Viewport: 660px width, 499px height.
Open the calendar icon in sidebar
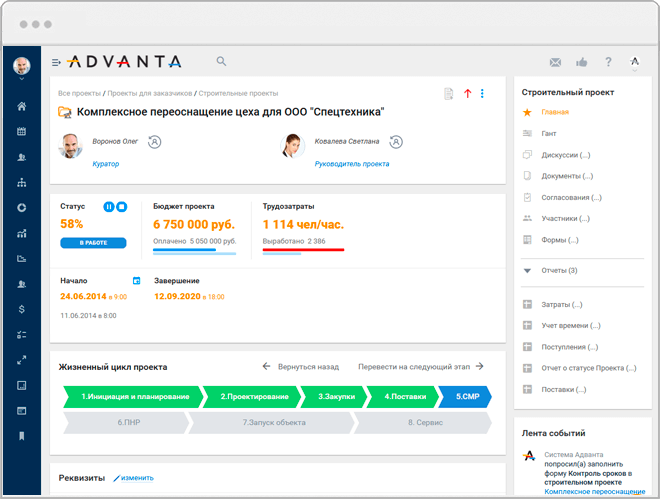coord(21,131)
